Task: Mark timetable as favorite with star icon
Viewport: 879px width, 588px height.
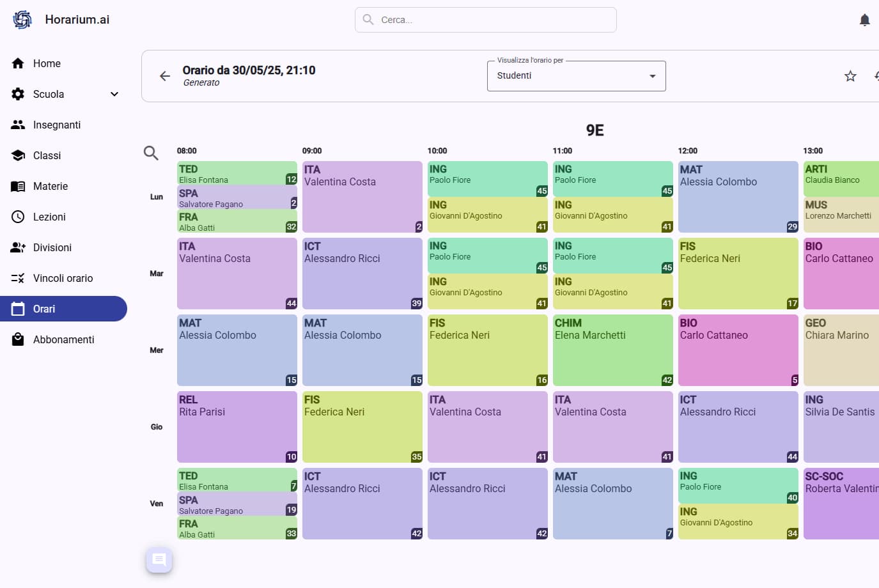Action: tap(850, 76)
